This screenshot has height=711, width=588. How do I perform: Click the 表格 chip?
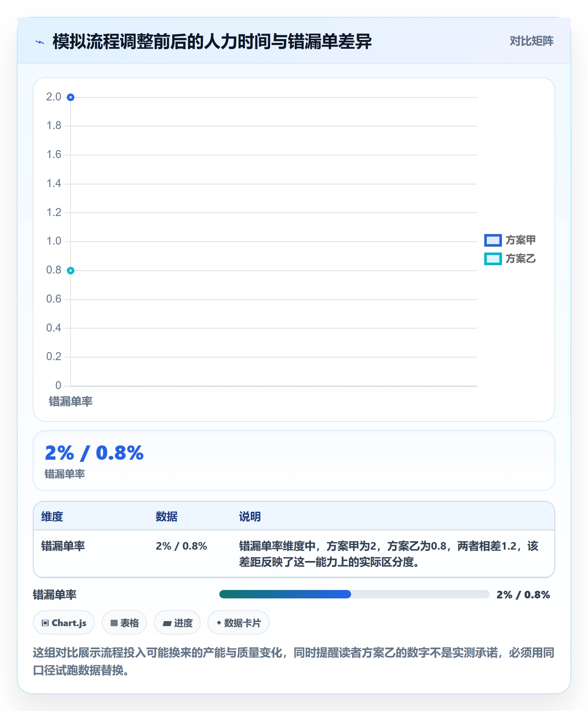point(124,623)
